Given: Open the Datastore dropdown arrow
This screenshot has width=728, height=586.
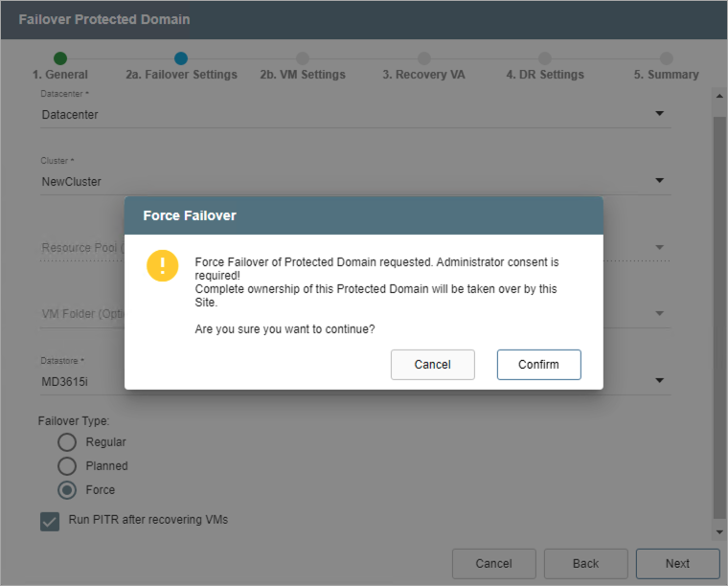Looking at the screenshot, I should pos(659,380).
